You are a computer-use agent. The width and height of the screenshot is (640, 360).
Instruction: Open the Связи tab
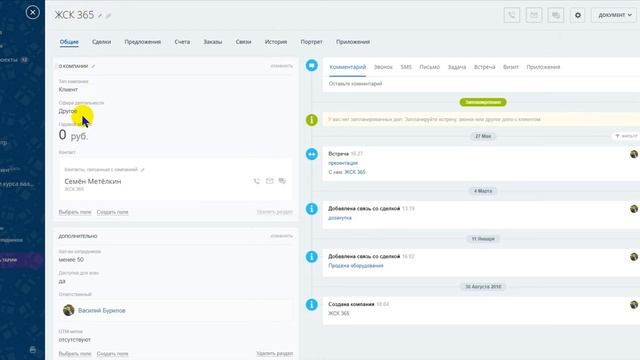coord(243,42)
